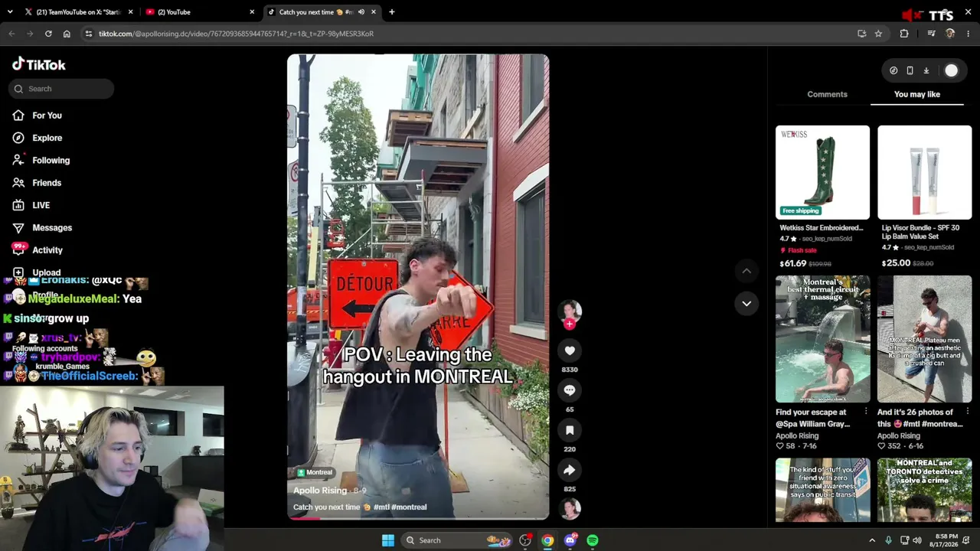Open the thermal circuit massage video thumbnail
The height and width of the screenshot is (551, 980).
[x=822, y=339]
